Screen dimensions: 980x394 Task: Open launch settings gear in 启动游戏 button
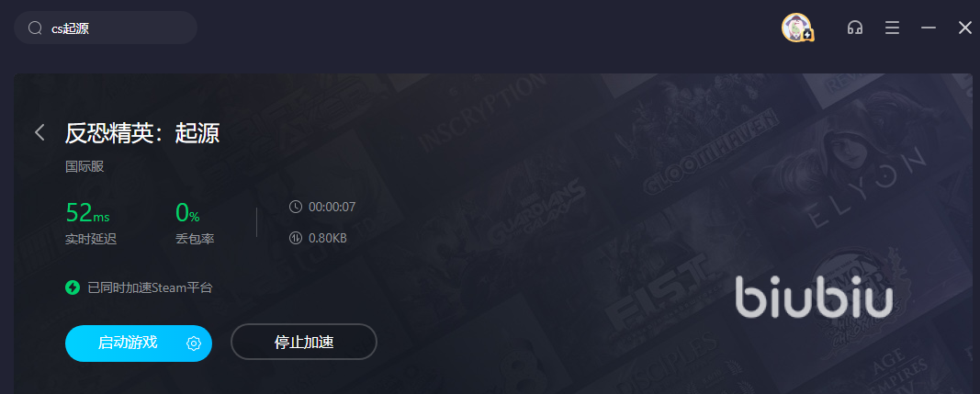[x=194, y=343]
